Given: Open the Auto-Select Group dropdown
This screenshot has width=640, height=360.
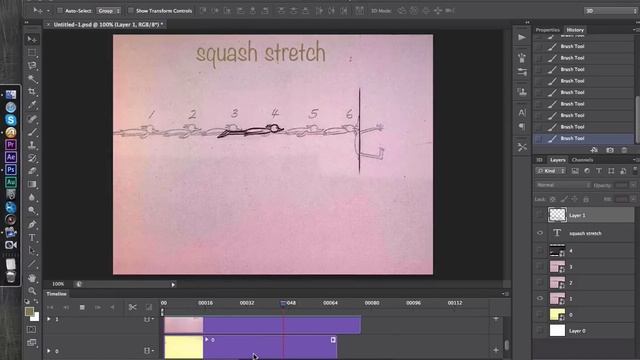Looking at the screenshot, I should pos(109,11).
